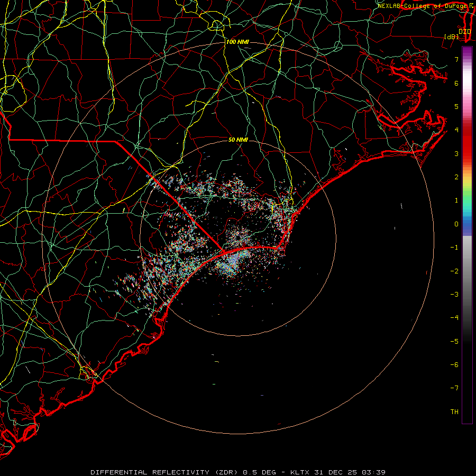Image resolution: width=476 pixels, height=476 pixels.
Task: Click the "7" tick label on the scale
Action: click(456, 59)
